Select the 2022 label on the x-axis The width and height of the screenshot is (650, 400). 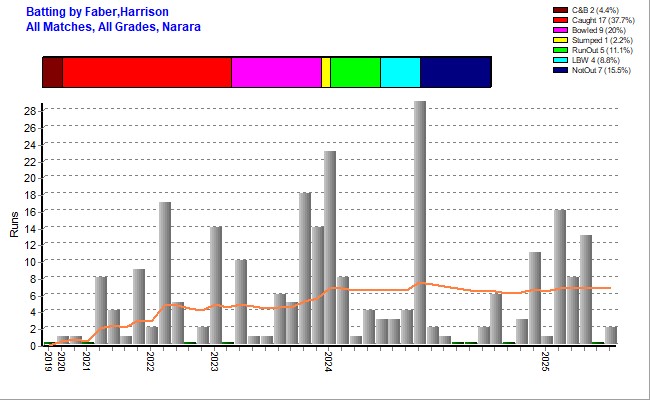(150, 361)
